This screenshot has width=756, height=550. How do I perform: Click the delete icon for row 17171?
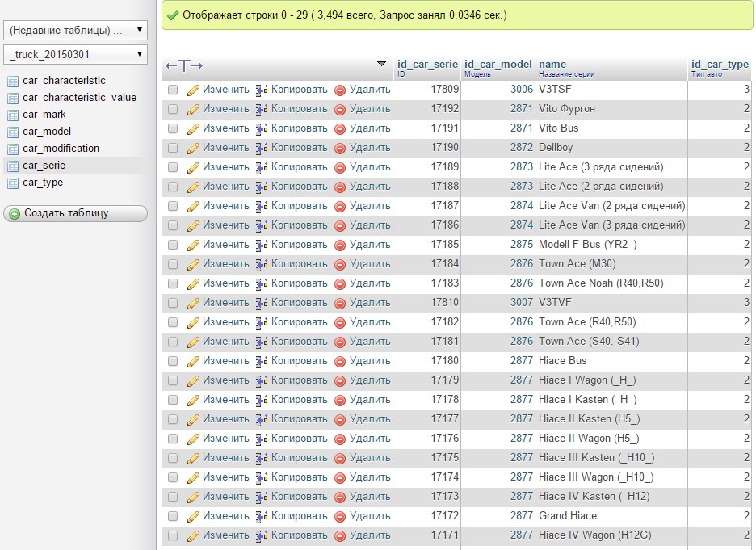340,535
